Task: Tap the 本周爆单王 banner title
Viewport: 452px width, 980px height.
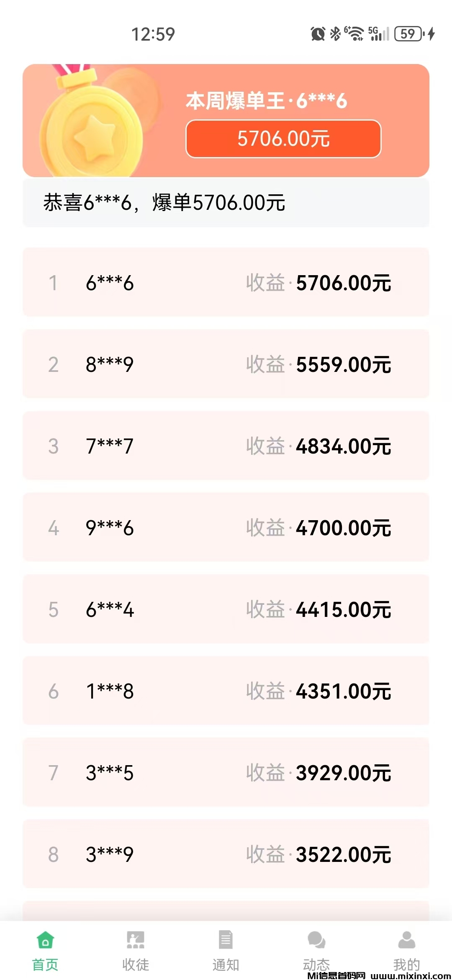Action: [x=267, y=101]
